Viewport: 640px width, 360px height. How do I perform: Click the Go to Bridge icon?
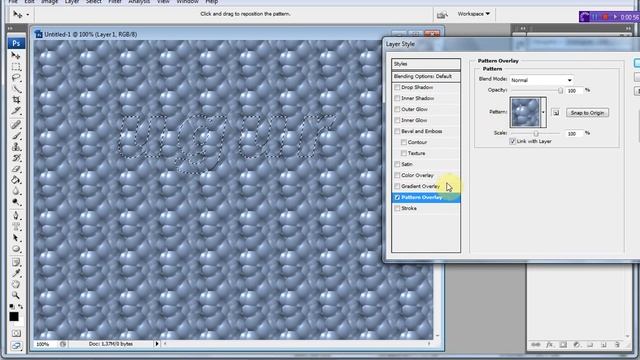click(x=442, y=15)
